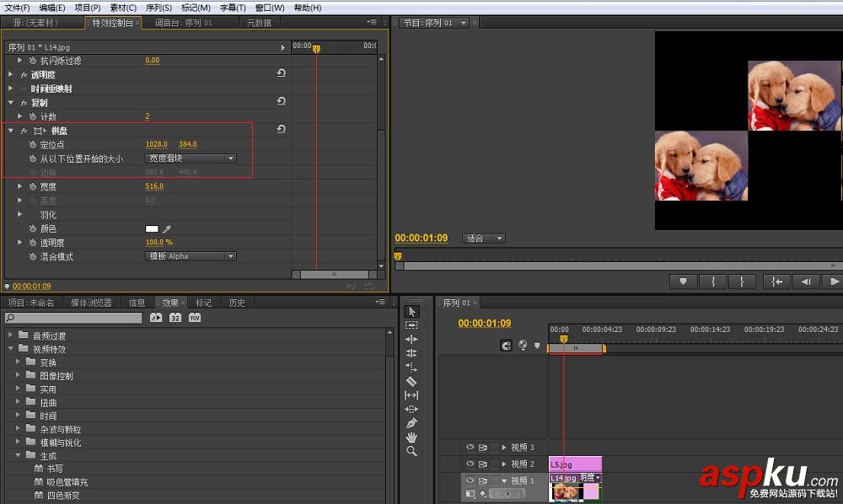The height and width of the screenshot is (504, 843).
Task: Reset the 棋盘 effect parameters
Action: (x=282, y=129)
